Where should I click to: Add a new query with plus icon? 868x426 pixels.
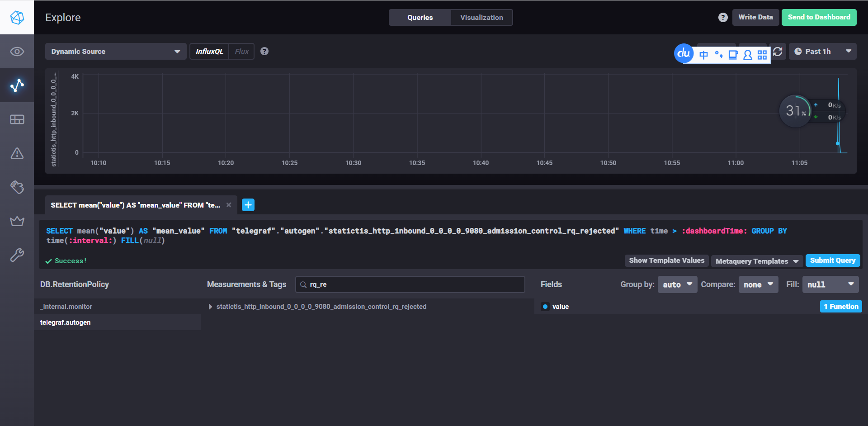pos(248,205)
